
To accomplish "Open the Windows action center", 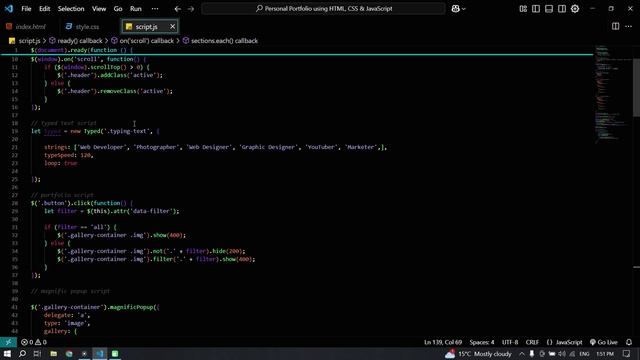I will [x=627, y=353].
